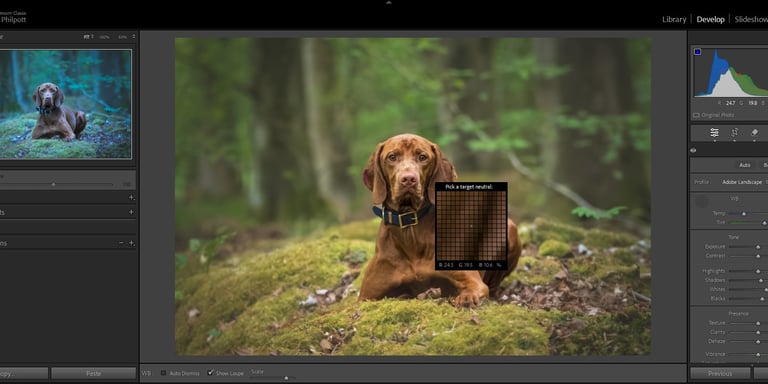768x384 pixels.
Task: Uncheck the Show Loupe checkbox
Action: [211, 373]
